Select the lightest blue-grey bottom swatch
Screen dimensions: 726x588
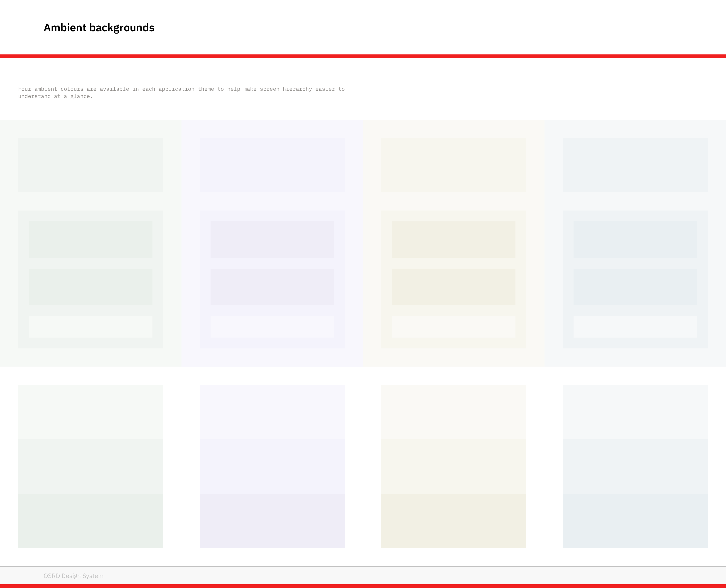point(635,412)
